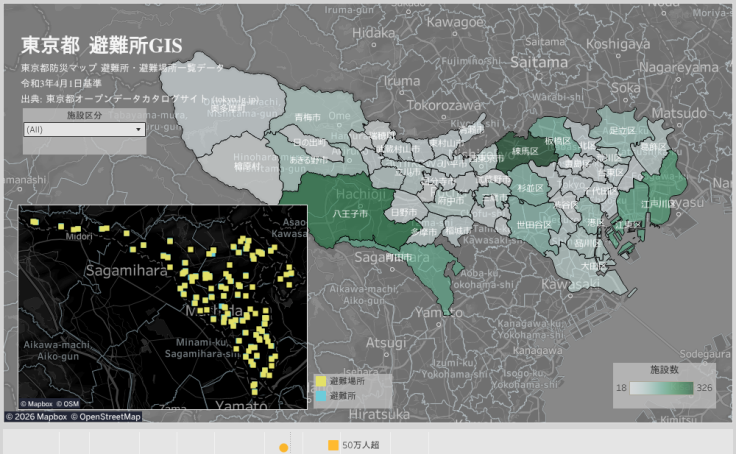The width and height of the screenshot is (736, 454).
Task: Select the 八王子市 region on the map
Action: pos(350,214)
